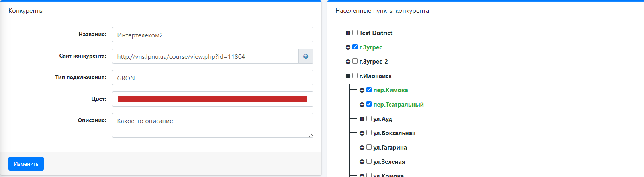Expand the г.Зугрес plus icon
644x177 pixels.
click(x=348, y=47)
